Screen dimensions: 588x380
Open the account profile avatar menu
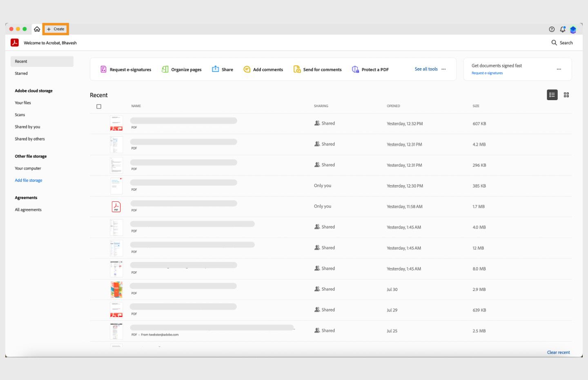pyautogui.click(x=573, y=29)
